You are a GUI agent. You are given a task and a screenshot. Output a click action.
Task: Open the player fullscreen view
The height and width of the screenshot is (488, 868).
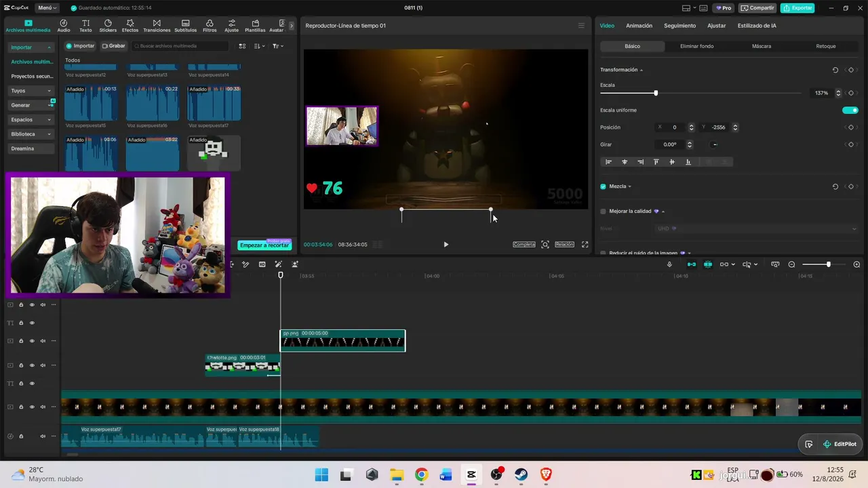click(x=585, y=244)
